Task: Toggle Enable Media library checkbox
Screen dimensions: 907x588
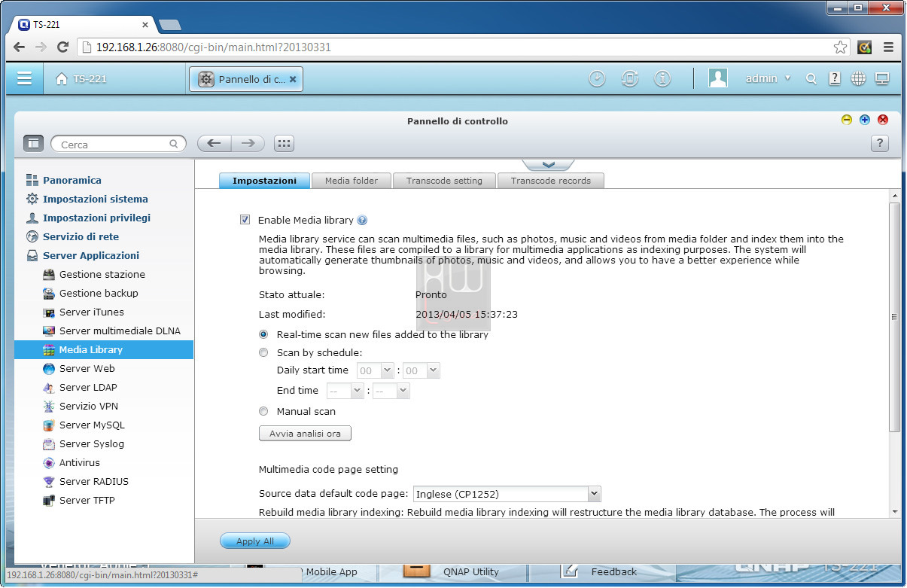Action: [x=245, y=220]
